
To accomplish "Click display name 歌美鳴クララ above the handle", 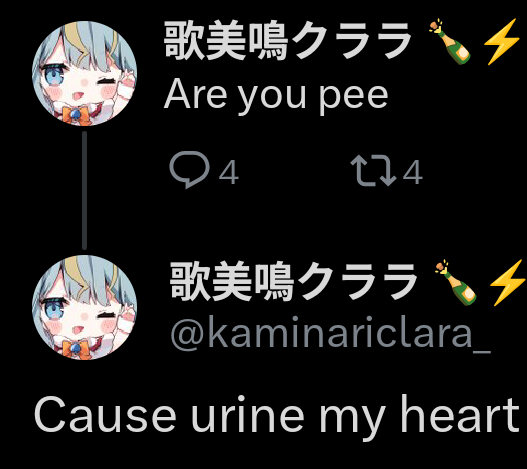I will 293,281.
